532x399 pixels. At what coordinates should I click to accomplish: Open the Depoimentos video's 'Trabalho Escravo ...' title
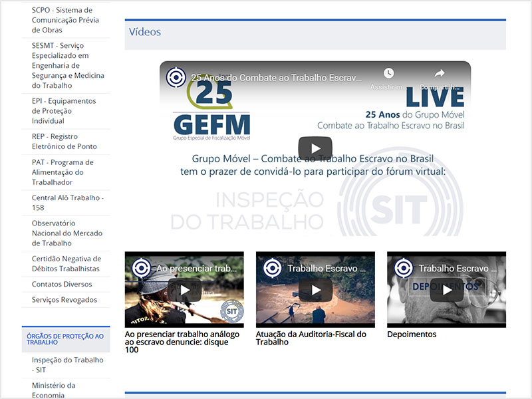tap(458, 269)
